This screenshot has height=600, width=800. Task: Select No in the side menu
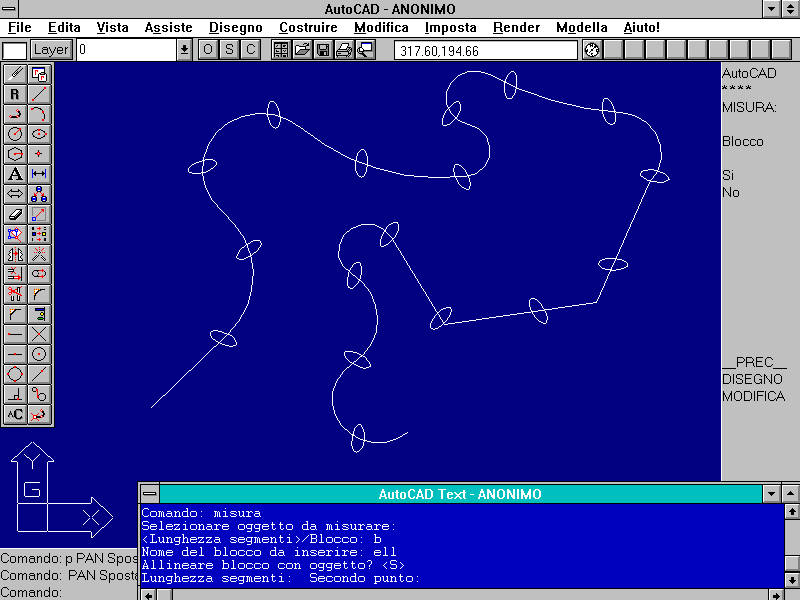coord(731,192)
